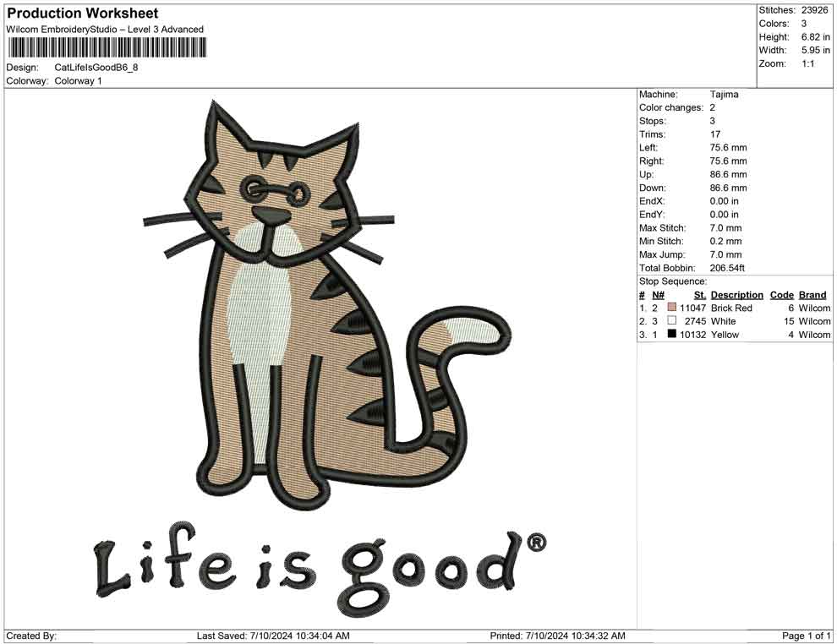Click the Width value '5.95 in'
This screenshot has width=837, height=644.
click(815, 50)
